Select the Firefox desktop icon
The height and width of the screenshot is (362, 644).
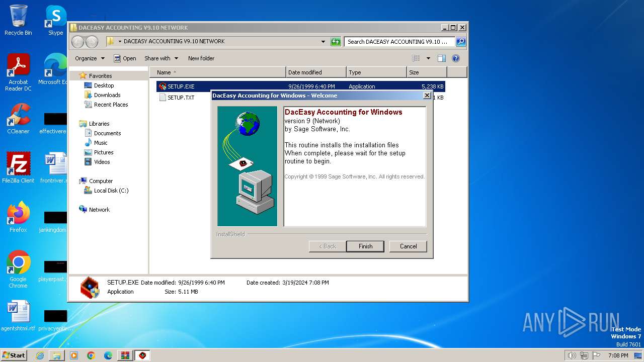(18, 217)
